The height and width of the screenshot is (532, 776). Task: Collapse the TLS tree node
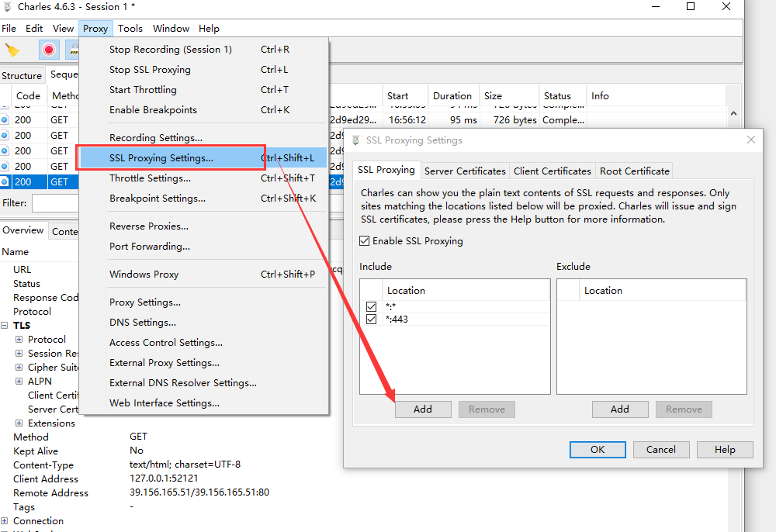(5, 326)
